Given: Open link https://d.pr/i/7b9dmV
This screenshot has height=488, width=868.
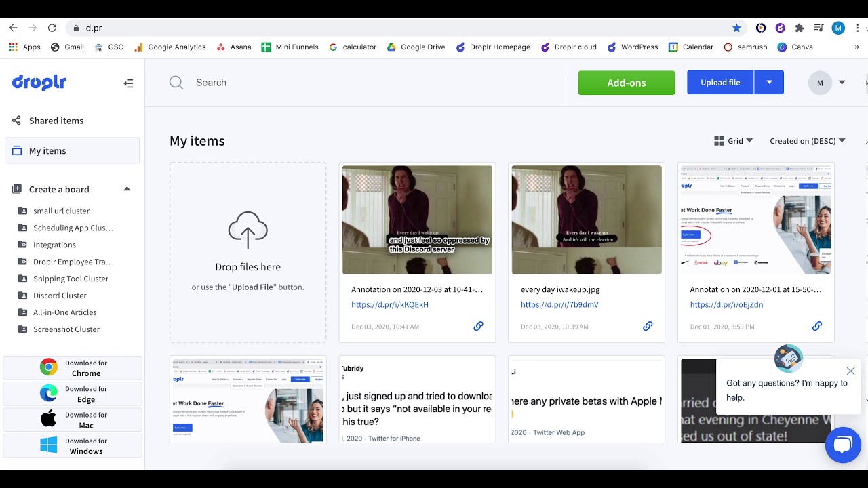Looking at the screenshot, I should point(559,305).
